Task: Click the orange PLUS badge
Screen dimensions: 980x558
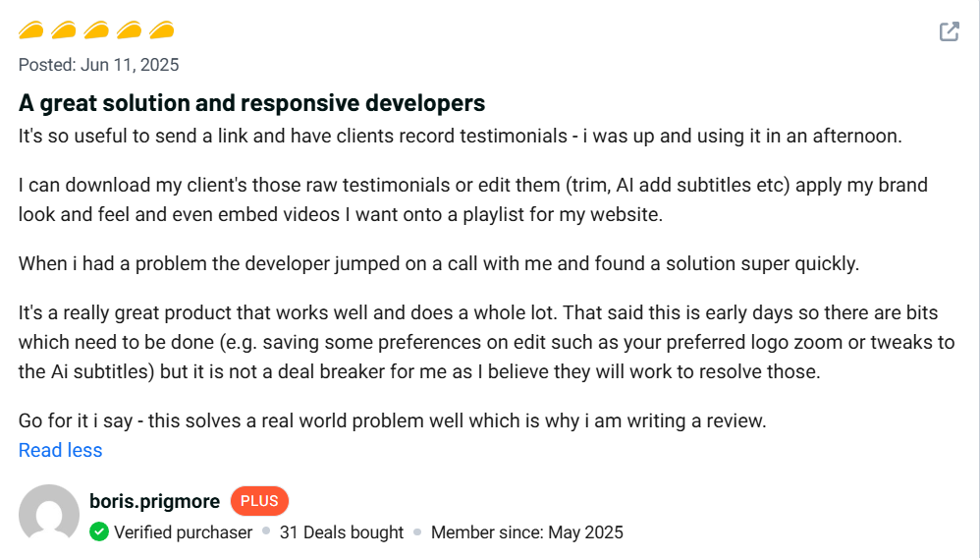Action: pos(259,501)
